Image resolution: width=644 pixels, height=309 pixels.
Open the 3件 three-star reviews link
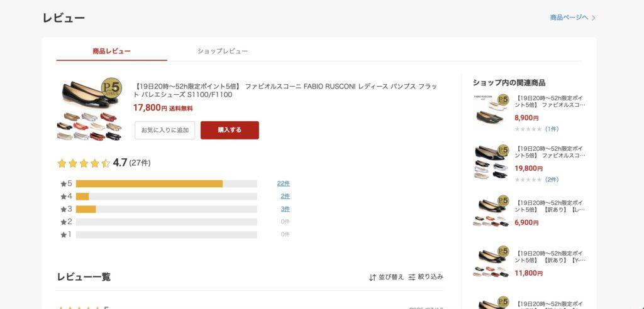pyautogui.click(x=286, y=209)
